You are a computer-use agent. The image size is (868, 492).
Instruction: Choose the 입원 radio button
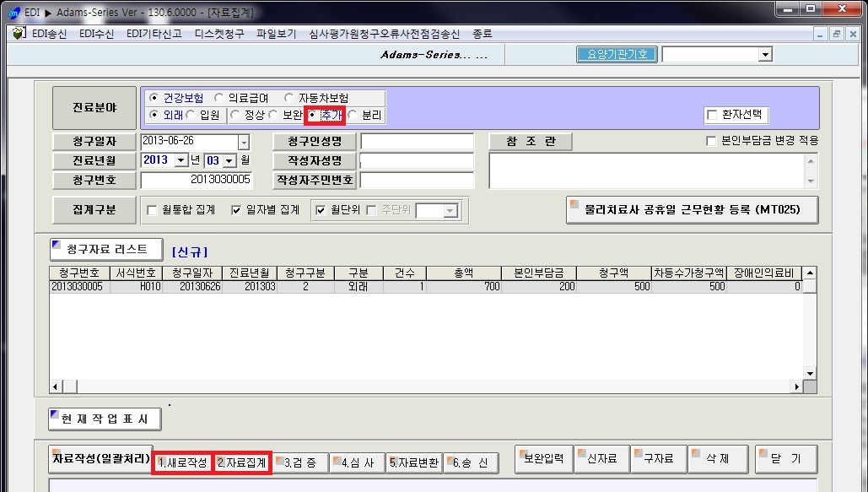191,115
